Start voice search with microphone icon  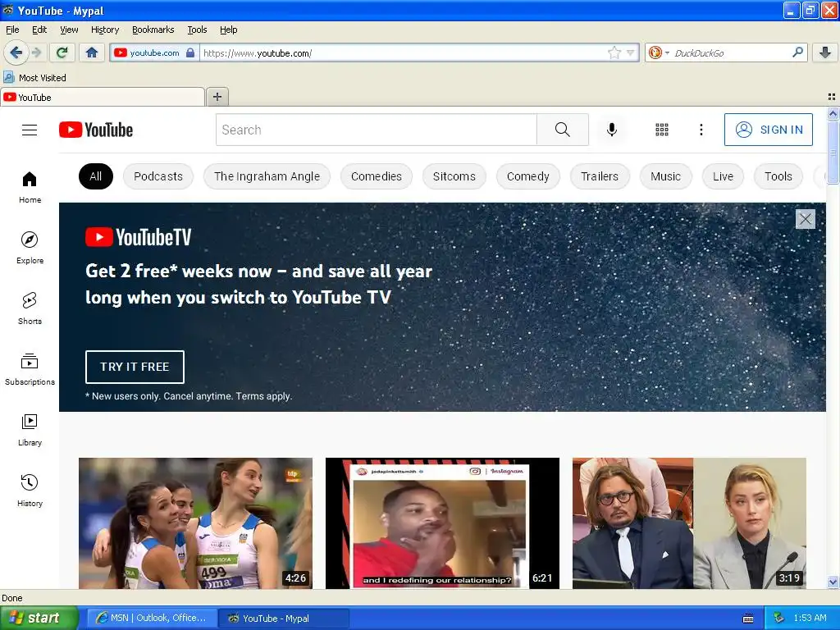(x=612, y=130)
